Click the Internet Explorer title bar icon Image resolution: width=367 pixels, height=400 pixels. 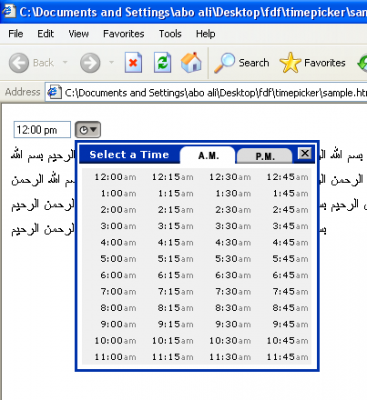[8, 11]
